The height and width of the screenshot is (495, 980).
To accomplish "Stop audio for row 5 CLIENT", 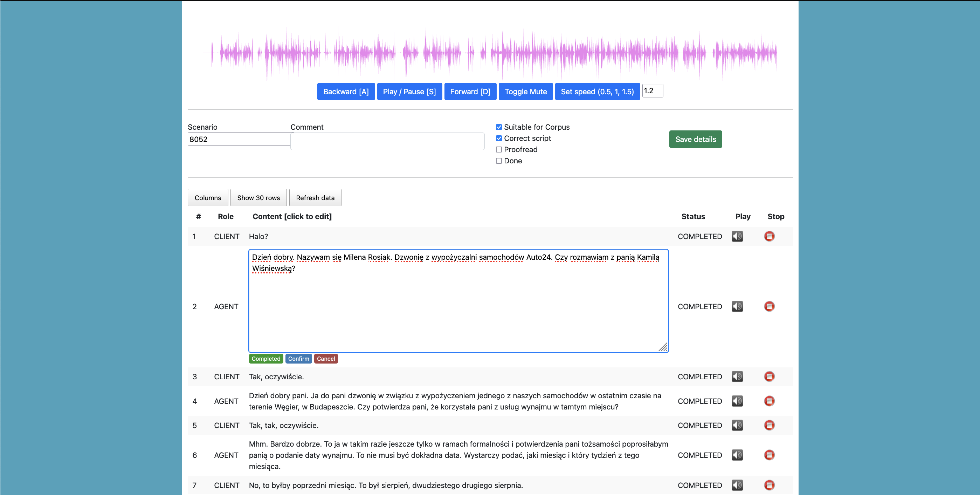I will (x=769, y=425).
